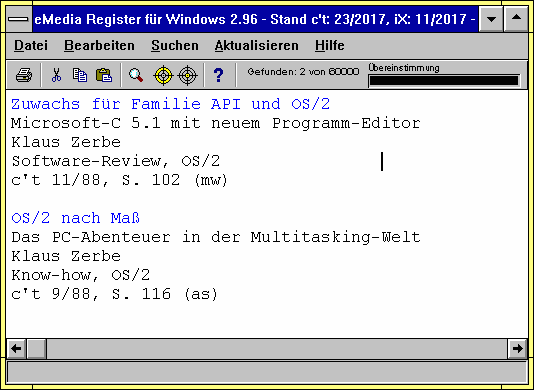Image resolution: width=534 pixels, height=390 pixels.
Task: Click the line 'Microsoft-C 5.1 mit neuem Programm-Editor'
Action: click(x=216, y=123)
